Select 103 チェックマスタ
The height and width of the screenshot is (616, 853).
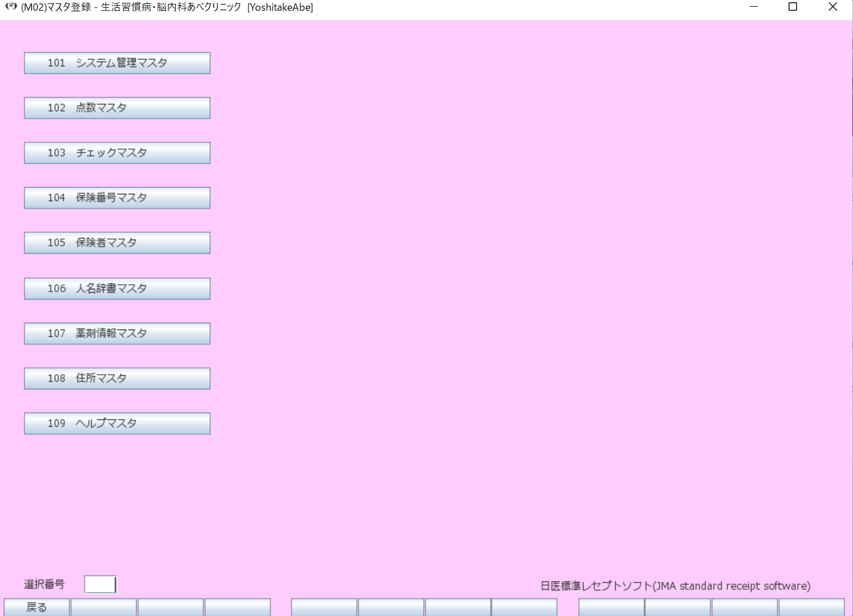117,153
